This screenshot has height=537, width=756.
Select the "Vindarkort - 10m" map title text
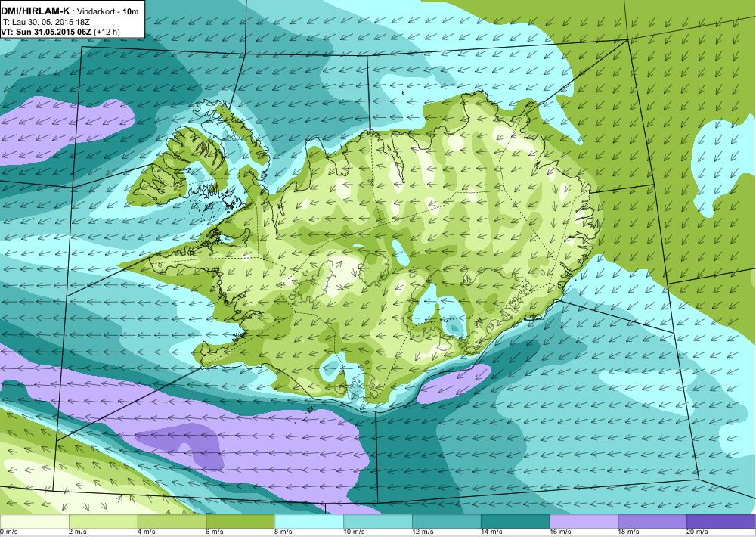click(107, 12)
